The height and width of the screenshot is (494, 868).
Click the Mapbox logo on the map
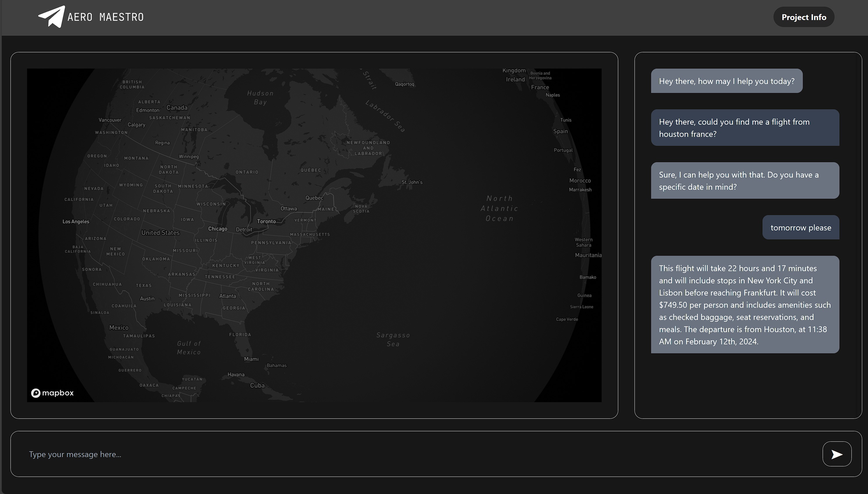point(53,393)
